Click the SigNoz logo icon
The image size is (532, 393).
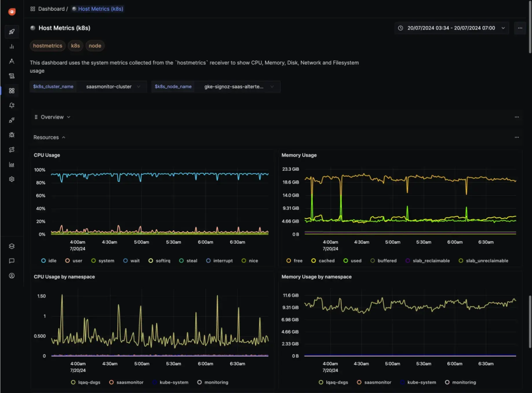coord(12,12)
